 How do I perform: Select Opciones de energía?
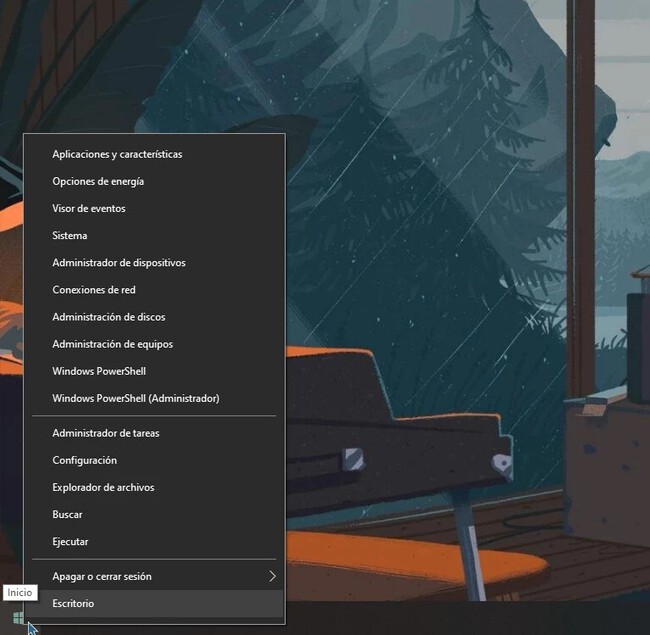[x=154, y=182]
